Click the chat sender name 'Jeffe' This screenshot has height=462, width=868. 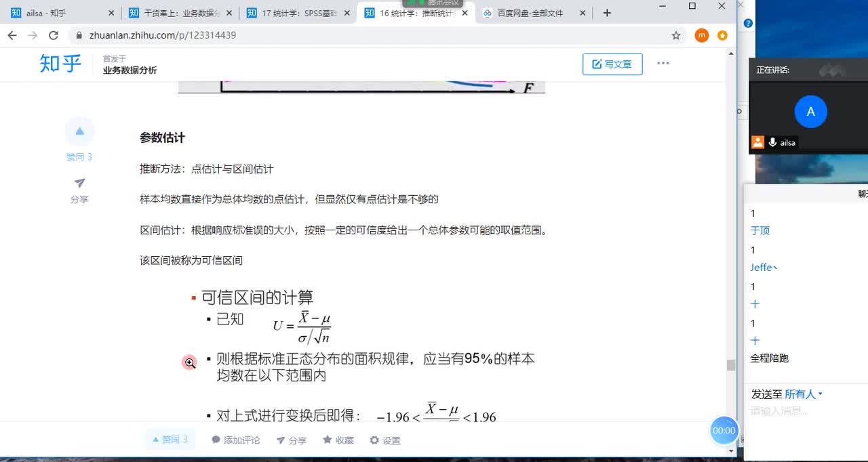(x=763, y=267)
